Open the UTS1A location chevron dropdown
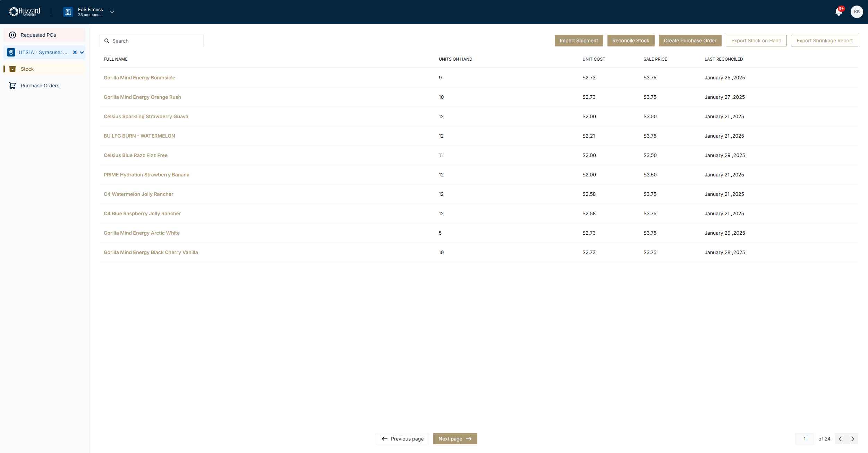Image resolution: width=868 pixels, height=453 pixels. pos(81,52)
